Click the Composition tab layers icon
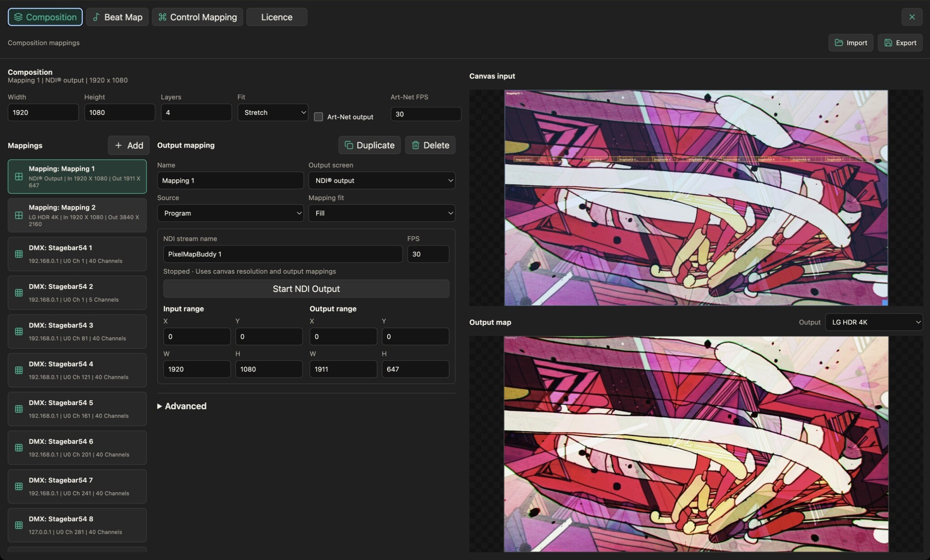The image size is (930, 560). [x=18, y=17]
